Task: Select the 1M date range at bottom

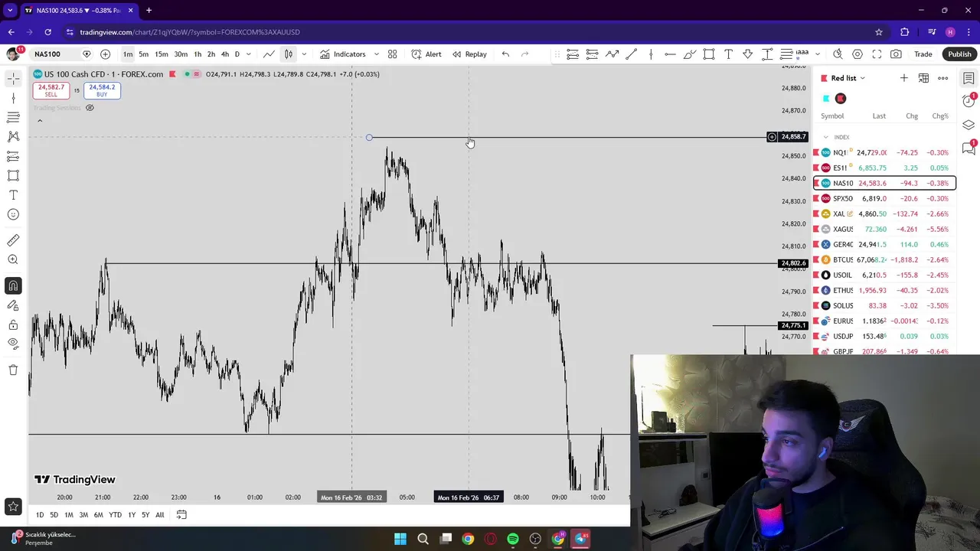Action: (69, 515)
